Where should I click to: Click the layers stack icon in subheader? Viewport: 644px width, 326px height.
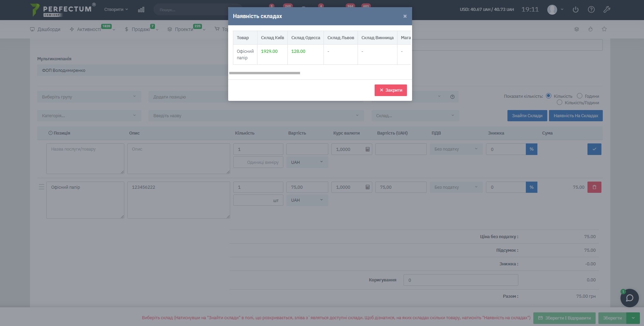click(577, 29)
